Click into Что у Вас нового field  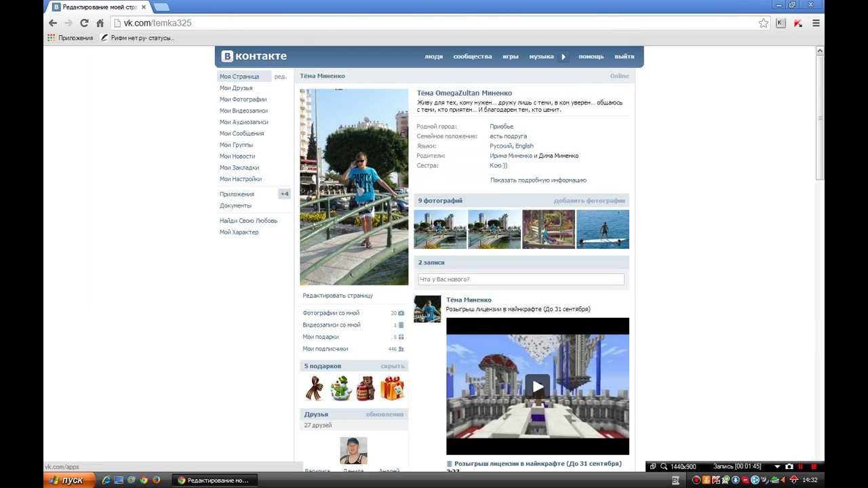521,279
